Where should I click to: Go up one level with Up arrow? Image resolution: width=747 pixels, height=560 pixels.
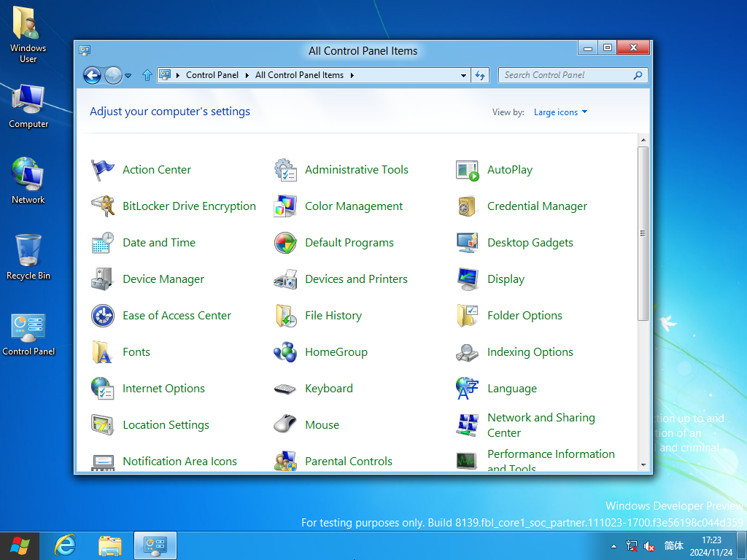[x=147, y=75]
